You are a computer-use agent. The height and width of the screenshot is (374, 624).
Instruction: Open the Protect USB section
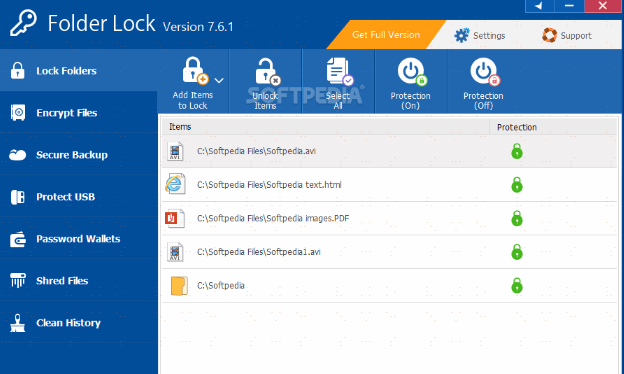click(x=79, y=197)
